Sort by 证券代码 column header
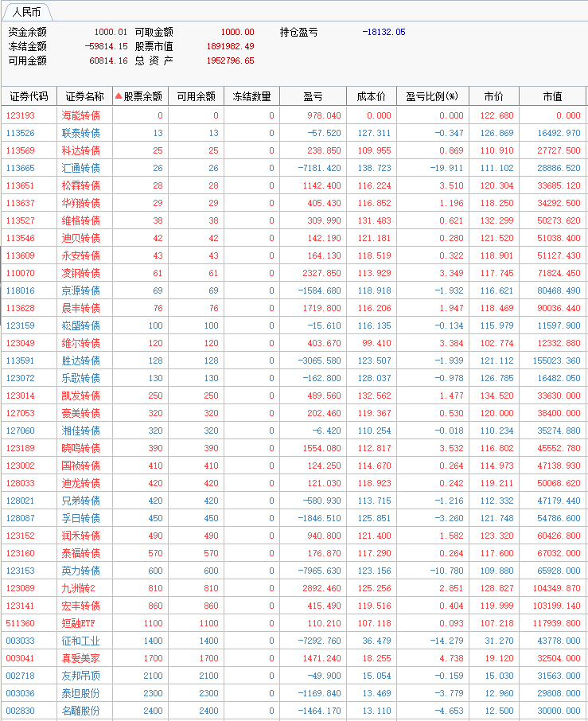This screenshot has height=721, width=588. (29, 96)
